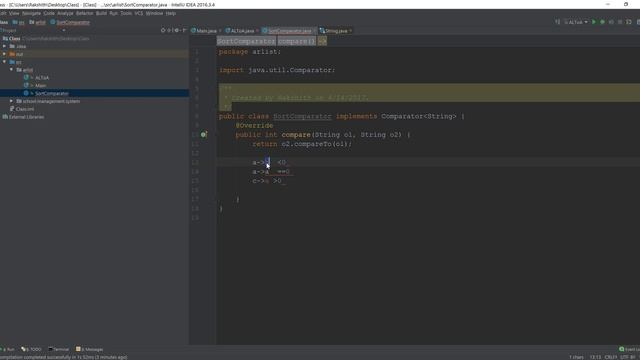
Task: Open the VCS menu
Action: pyautogui.click(x=139, y=13)
